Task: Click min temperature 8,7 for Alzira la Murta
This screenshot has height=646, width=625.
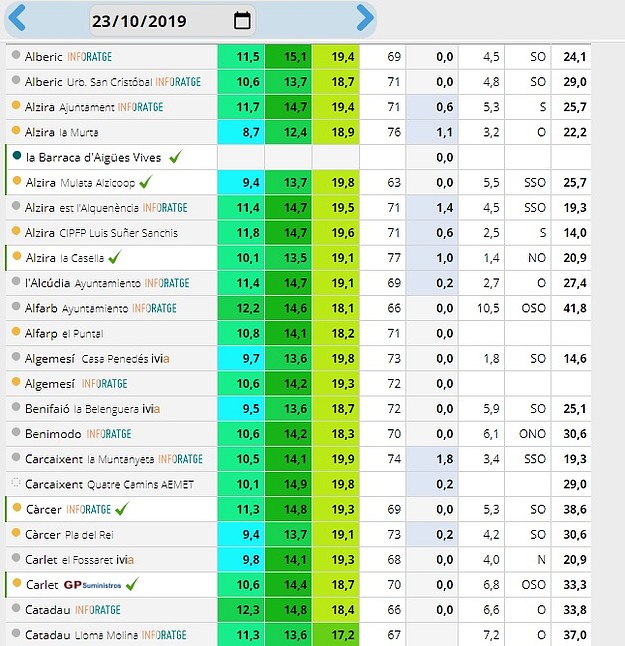Action: click(241, 132)
